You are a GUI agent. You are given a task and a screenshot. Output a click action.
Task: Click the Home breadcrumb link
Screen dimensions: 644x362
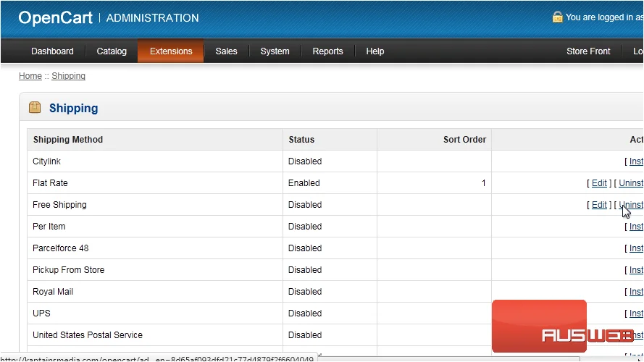(x=30, y=76)
